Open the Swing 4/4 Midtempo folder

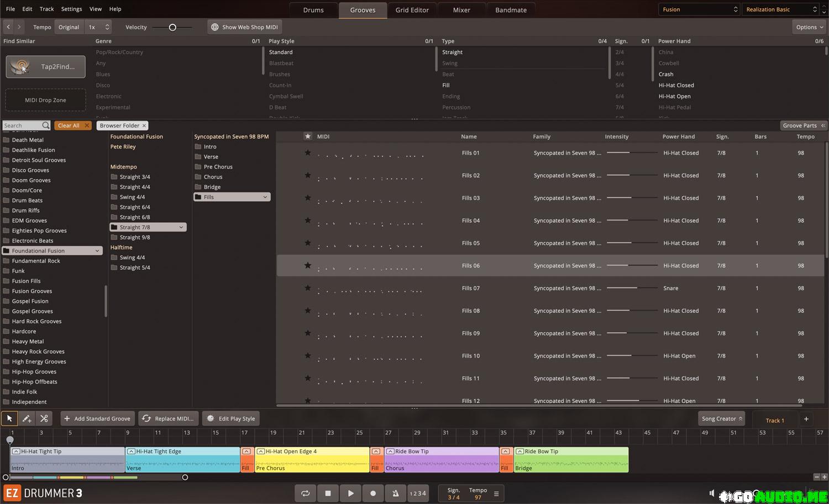pos(132,197)
